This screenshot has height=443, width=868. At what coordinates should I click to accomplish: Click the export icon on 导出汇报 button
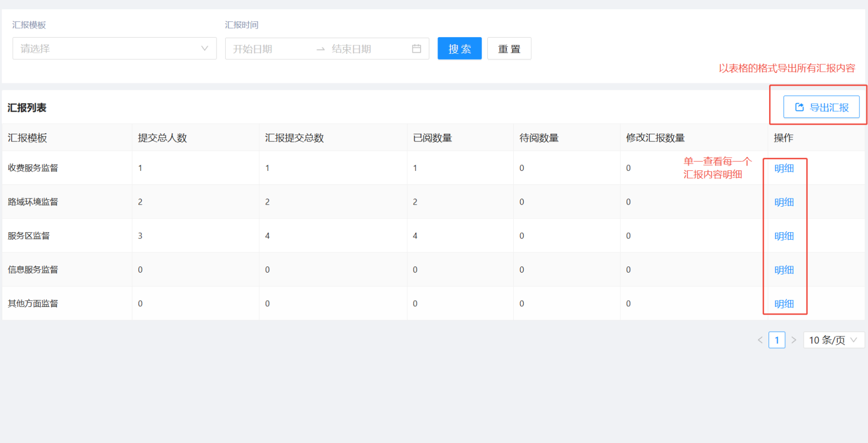800,107
